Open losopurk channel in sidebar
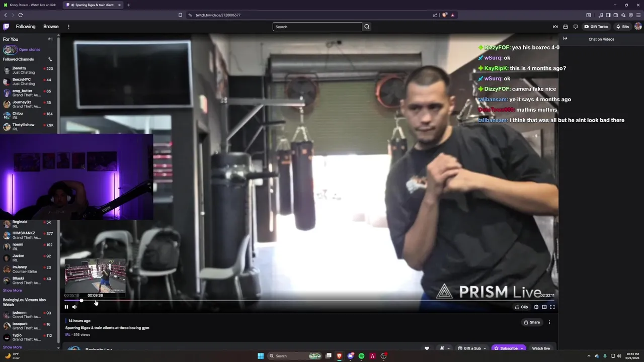This screenshot has width=644, height=362. tap(29, 326)
